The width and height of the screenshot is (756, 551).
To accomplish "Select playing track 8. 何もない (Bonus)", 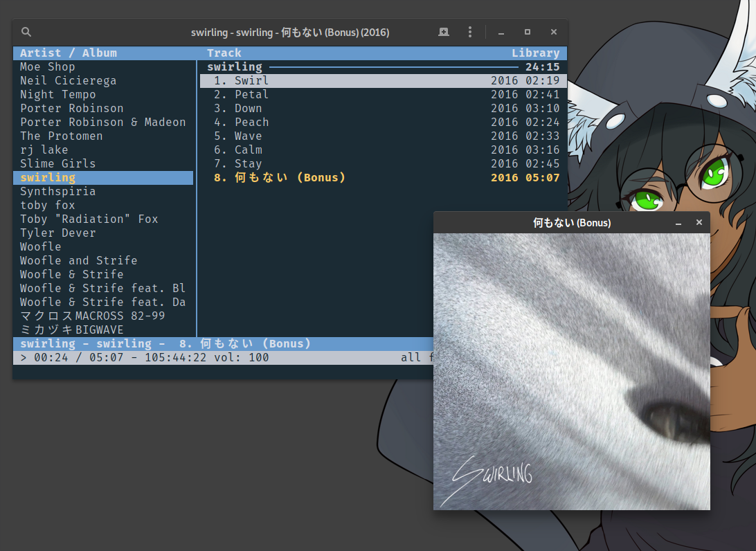I will point(384,177).
